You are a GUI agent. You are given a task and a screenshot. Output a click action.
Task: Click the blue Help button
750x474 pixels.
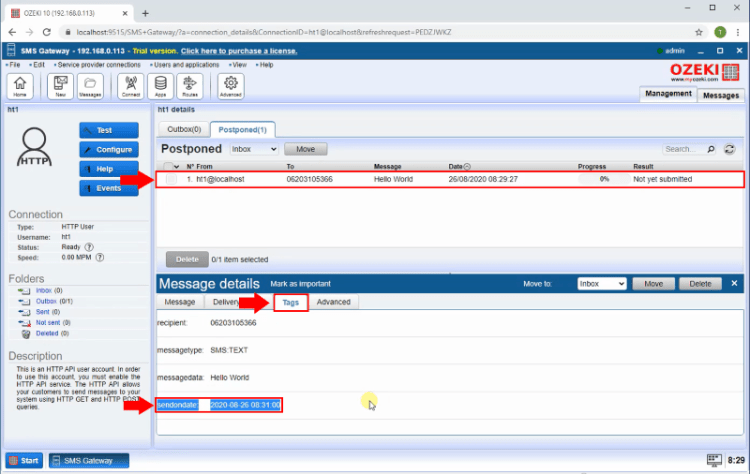tap(109, 169)
